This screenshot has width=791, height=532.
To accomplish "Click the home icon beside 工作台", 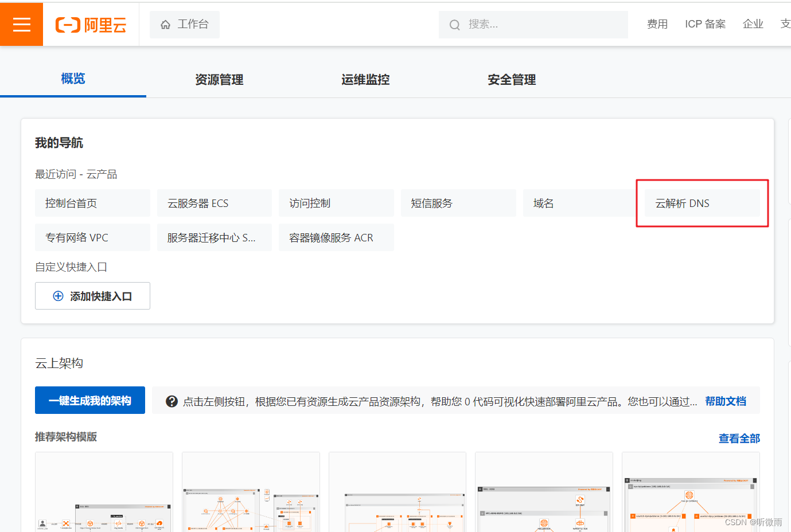I will pos(165,25).
